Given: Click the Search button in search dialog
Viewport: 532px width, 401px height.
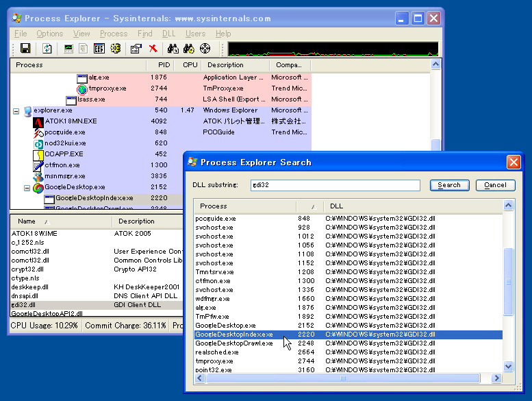Looking at the screenshot, I should tap(450, 185).
